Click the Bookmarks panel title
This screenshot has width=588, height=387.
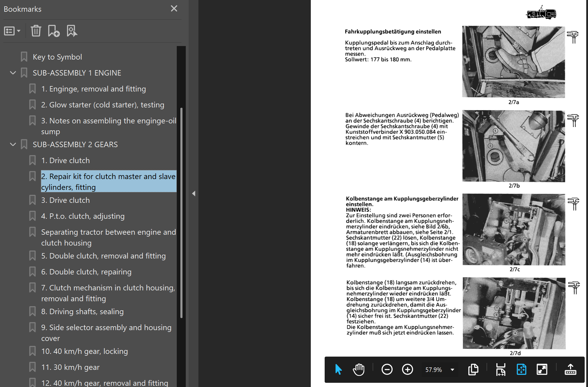[x=23, y=9]
